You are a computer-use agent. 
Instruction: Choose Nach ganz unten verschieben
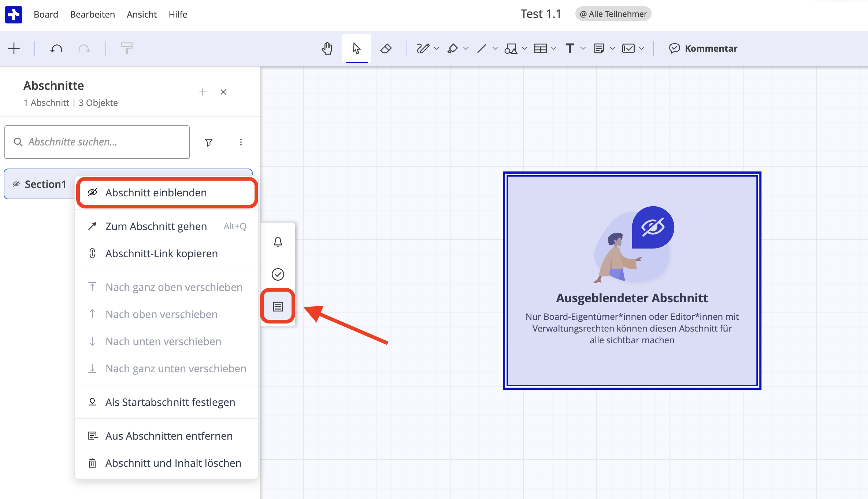tap(167, 369)
